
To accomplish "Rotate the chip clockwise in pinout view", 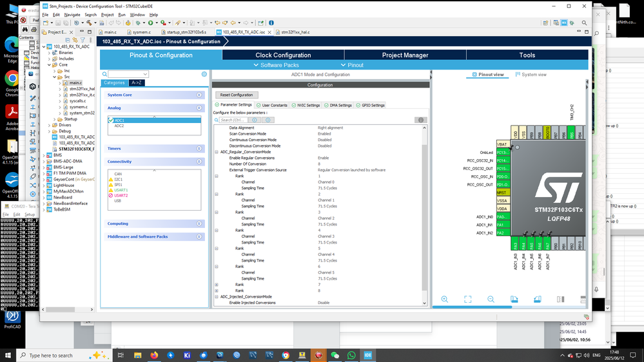I will 514,300.
